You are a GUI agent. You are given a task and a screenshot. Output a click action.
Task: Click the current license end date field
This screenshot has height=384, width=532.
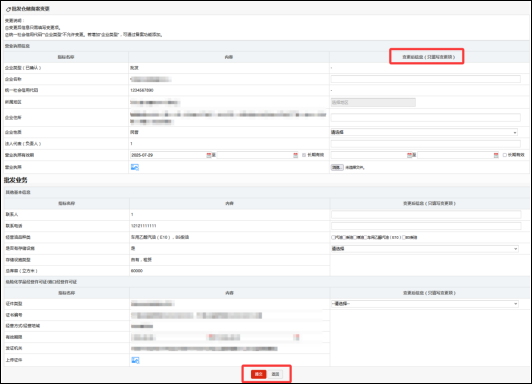pyautogui.click(x=255, y=155)
